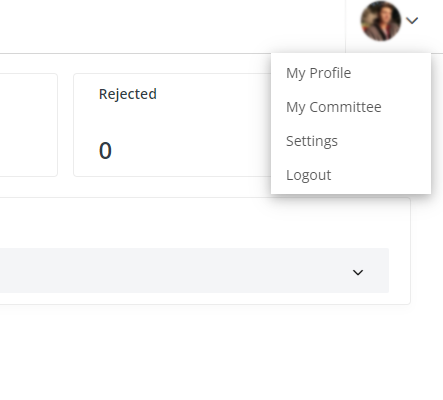The image size is (443, 400).
Task: Click the whitespace between My Profile and My Committee
Action: (x=351, y=90)
